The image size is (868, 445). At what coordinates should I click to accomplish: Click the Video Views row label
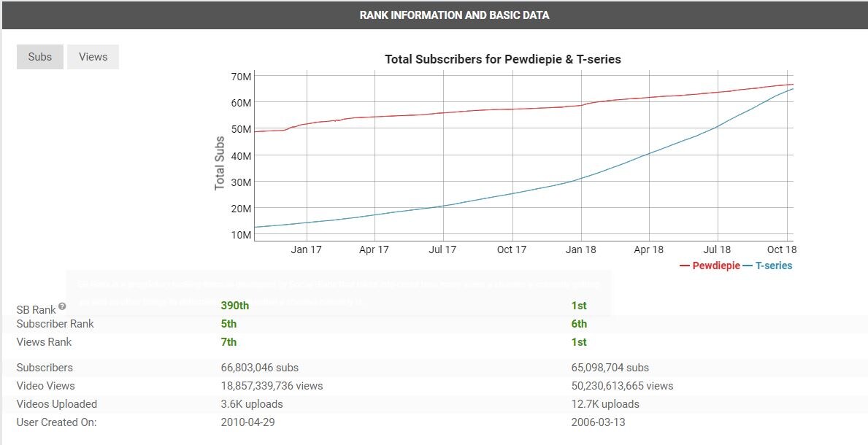45,386
